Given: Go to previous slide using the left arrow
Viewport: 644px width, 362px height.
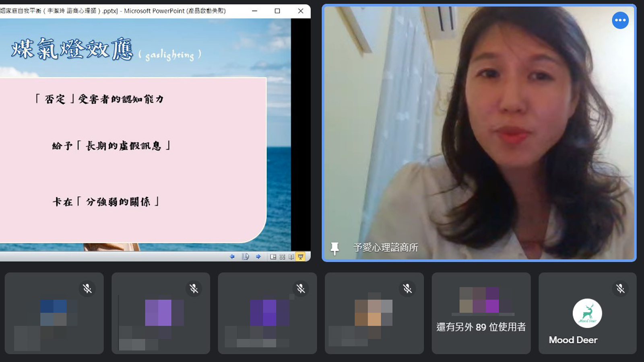Looking at the screenshot, I should pyautogui.click(x=232, y=257).
